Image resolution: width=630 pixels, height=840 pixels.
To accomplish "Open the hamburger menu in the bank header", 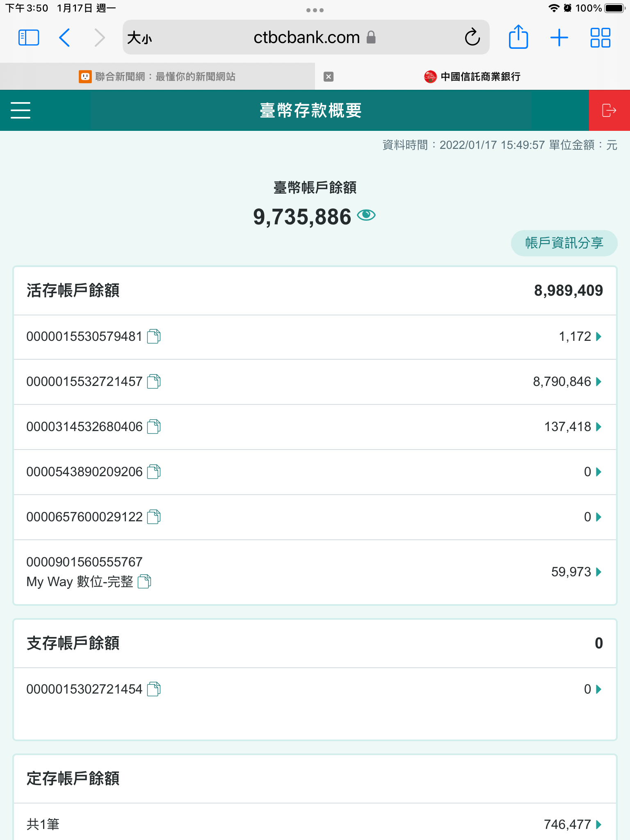I will pos(21,110).
